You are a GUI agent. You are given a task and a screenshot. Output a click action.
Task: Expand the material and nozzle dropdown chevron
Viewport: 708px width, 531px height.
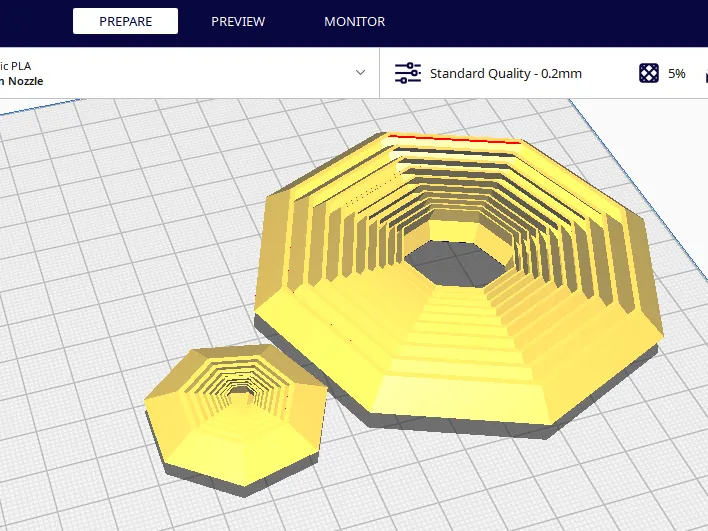[x=360, y=72]
